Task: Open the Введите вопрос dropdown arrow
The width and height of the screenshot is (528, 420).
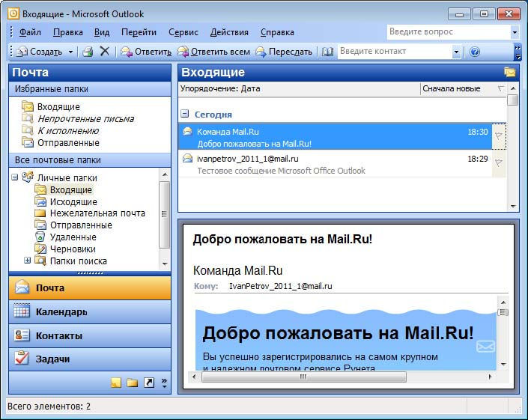Action: coord(515,32)
